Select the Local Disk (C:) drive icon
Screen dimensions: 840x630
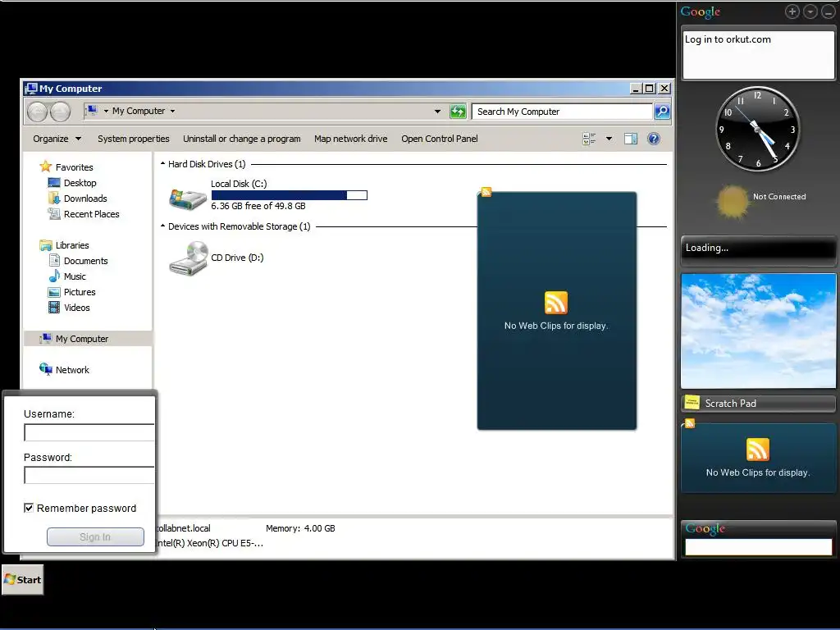(188, 199)
